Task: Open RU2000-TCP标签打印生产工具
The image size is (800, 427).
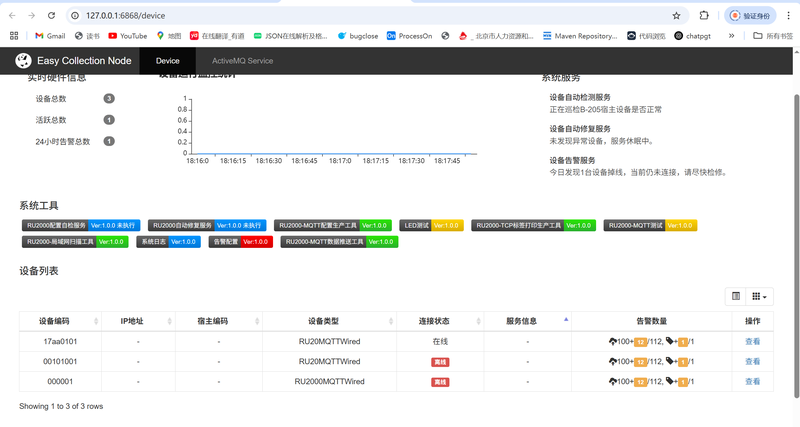Action: (x=534, y=225)
